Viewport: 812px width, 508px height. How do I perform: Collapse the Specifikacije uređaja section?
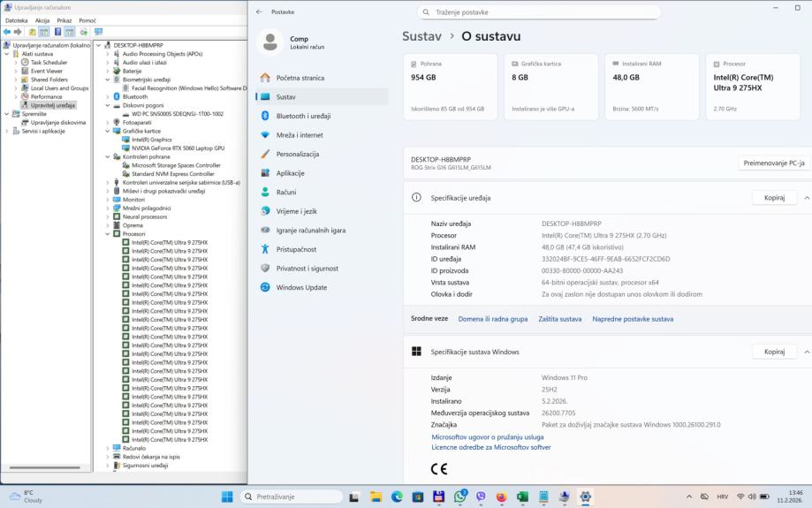point(806,198)
